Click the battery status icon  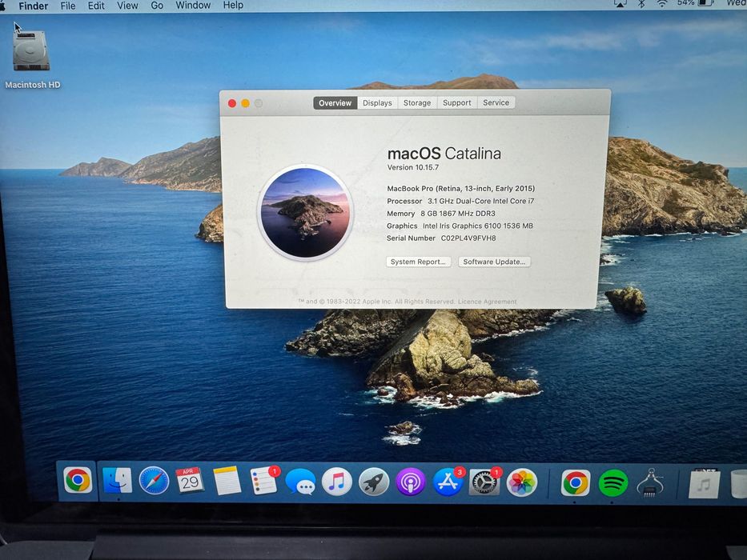[706, 3]
